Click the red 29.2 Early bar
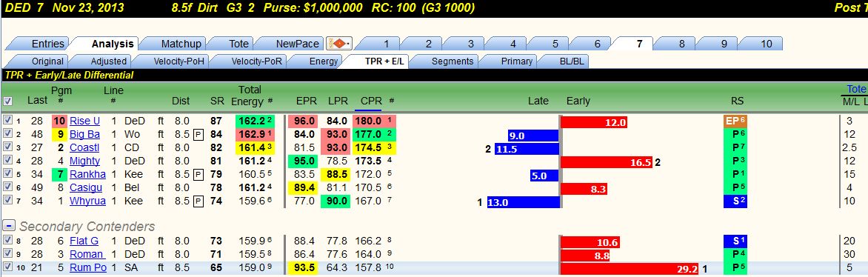 coord(630,267)
